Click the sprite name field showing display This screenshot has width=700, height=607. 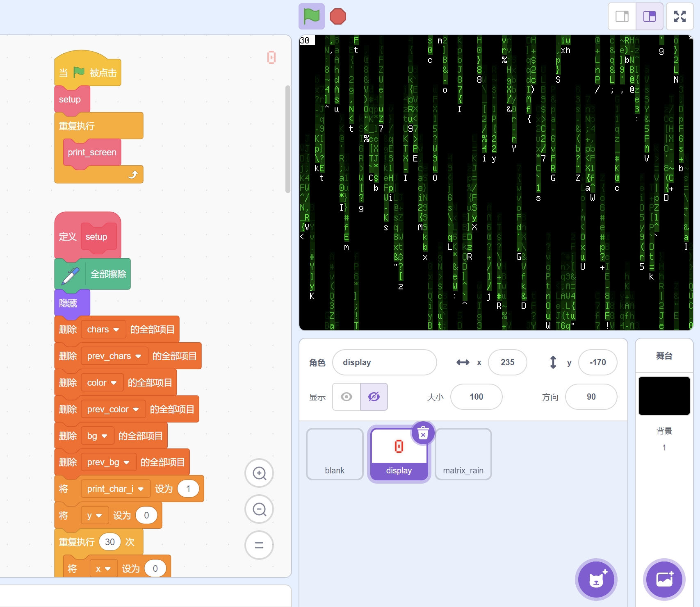[x=384, y=362]
